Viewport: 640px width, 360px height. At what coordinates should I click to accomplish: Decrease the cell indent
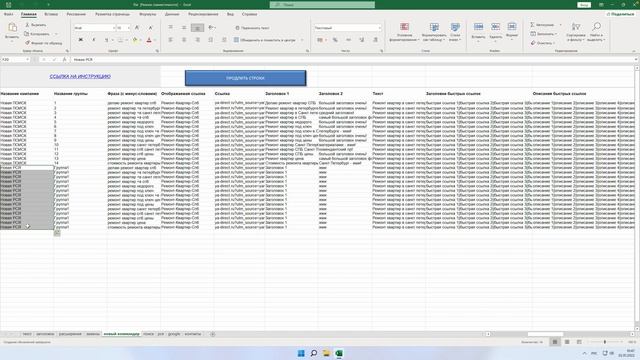[x=211, y=40]
